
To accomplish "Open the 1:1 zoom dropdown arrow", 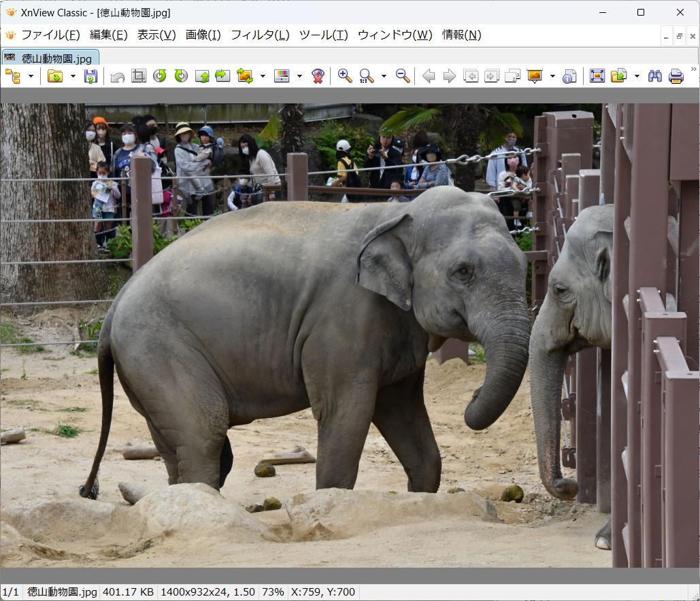I will 384,76.
